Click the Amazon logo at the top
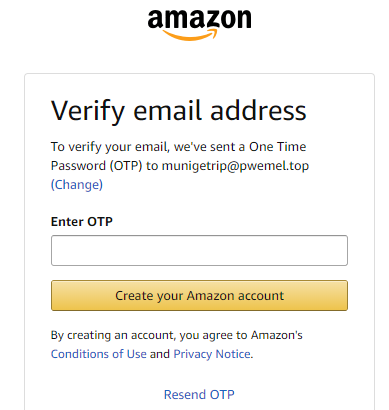The width and height of the screenshot is (389, 410). point(199,25)
